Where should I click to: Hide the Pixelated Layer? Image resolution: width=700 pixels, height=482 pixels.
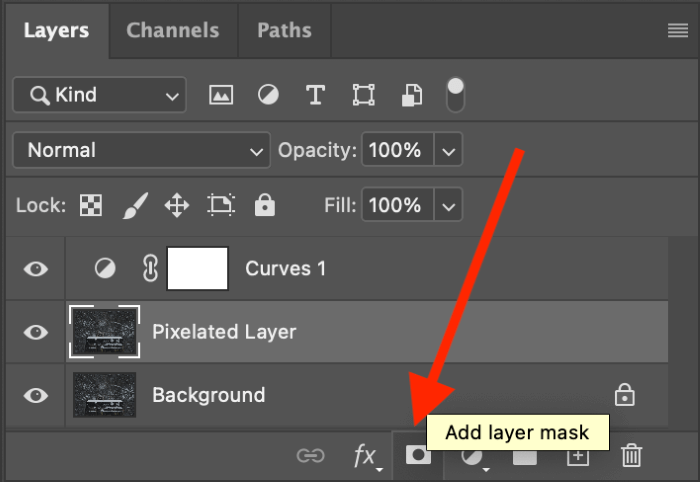click(36, 332)
